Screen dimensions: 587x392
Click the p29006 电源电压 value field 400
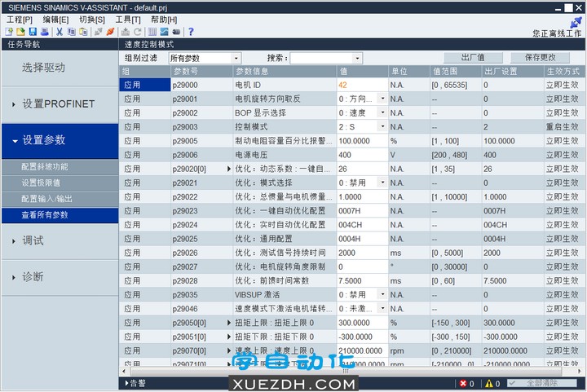coord(362,155)
